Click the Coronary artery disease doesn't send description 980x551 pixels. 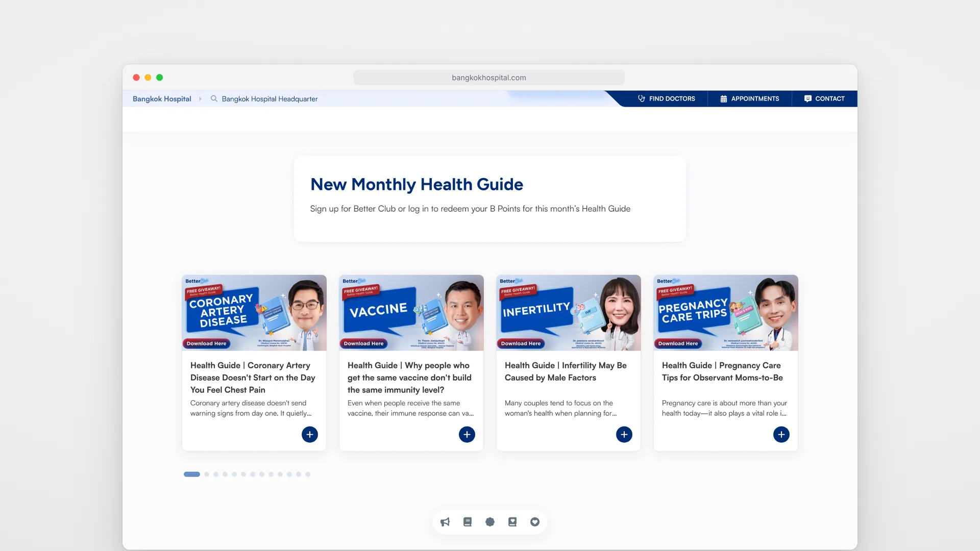point(251,408)
